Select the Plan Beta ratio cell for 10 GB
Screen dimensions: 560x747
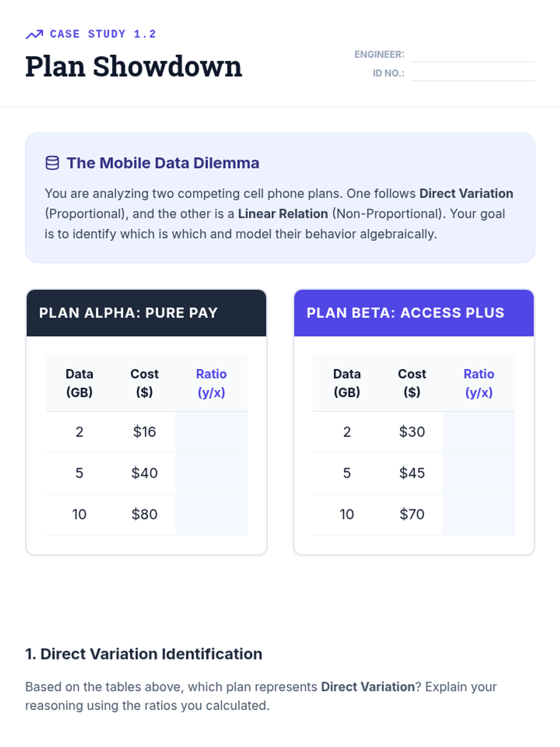click(479, 514)
